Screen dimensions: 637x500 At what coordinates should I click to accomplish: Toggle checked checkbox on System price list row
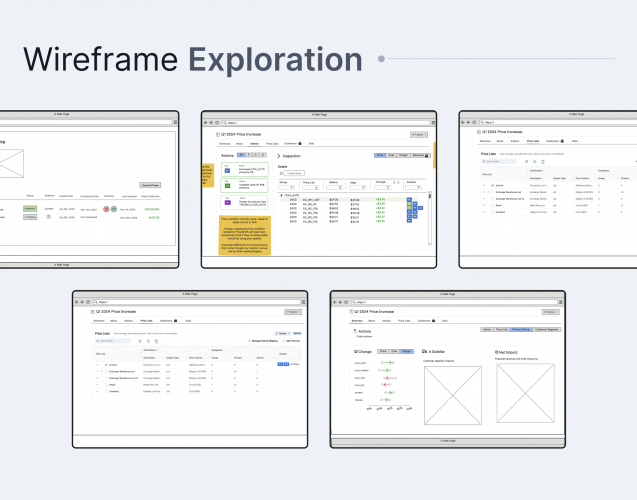(106, 365)
